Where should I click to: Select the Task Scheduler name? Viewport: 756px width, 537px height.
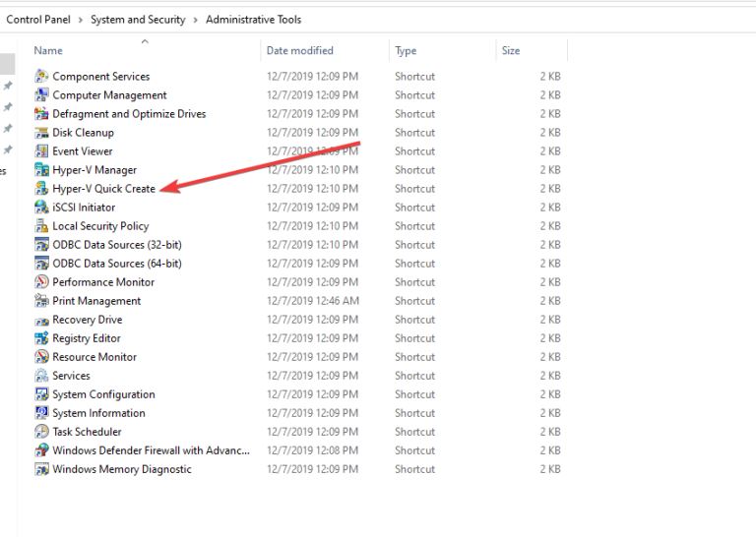point(87,432)
